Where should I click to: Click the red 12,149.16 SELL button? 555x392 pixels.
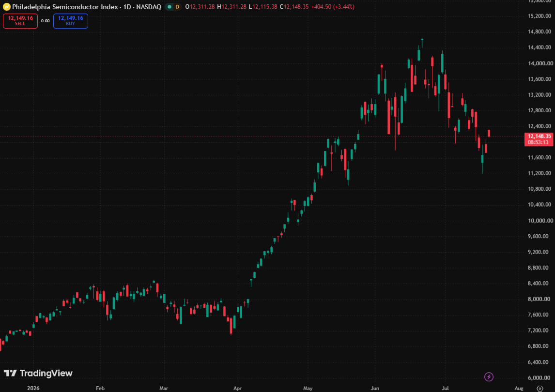point(20,21)
